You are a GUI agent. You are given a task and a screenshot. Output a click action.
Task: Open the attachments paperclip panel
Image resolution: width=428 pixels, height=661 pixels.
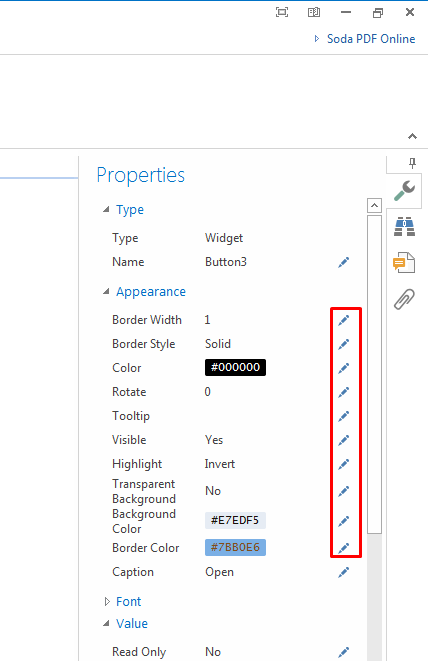(x=404, y=299)
